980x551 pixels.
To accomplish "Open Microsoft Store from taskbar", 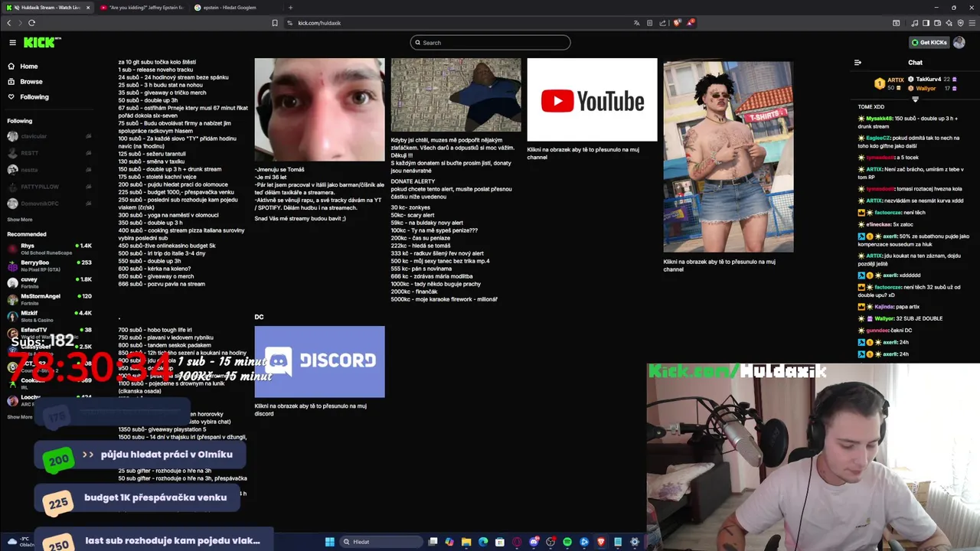I will pos(500,542).
